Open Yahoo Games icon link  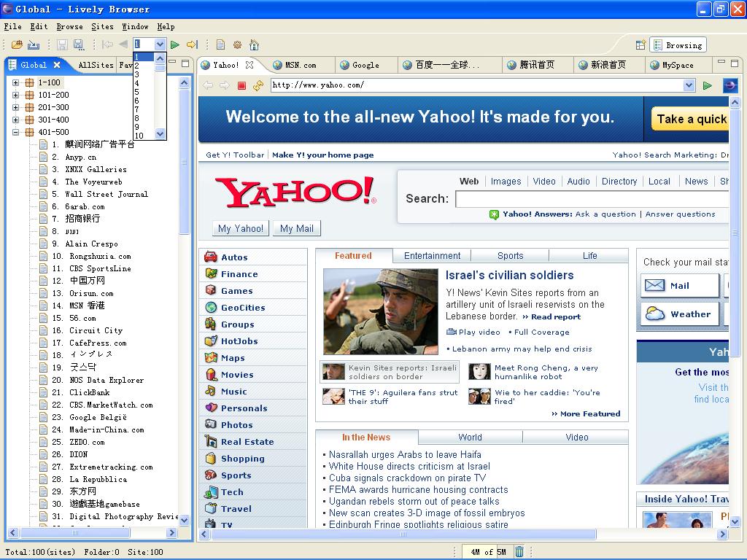[211, 290]
